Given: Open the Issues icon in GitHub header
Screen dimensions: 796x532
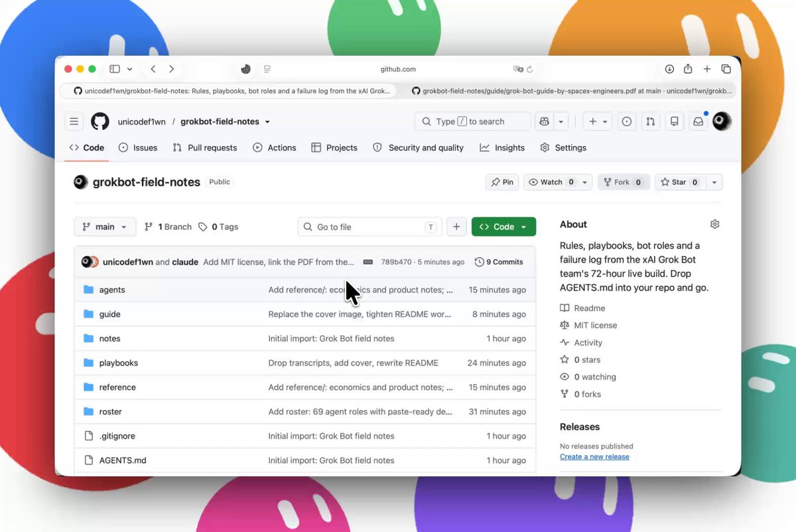Looking at the screenshot, I should click(626, 121).
